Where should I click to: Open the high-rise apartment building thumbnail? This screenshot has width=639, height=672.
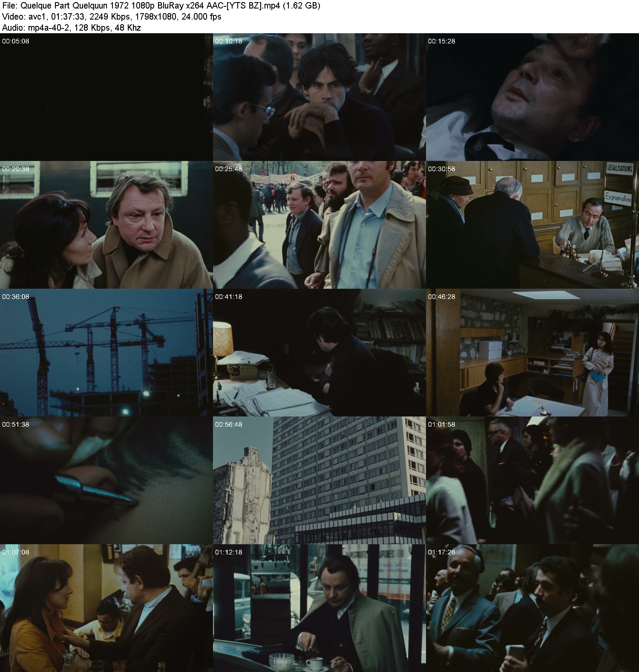tap(319, 480)
